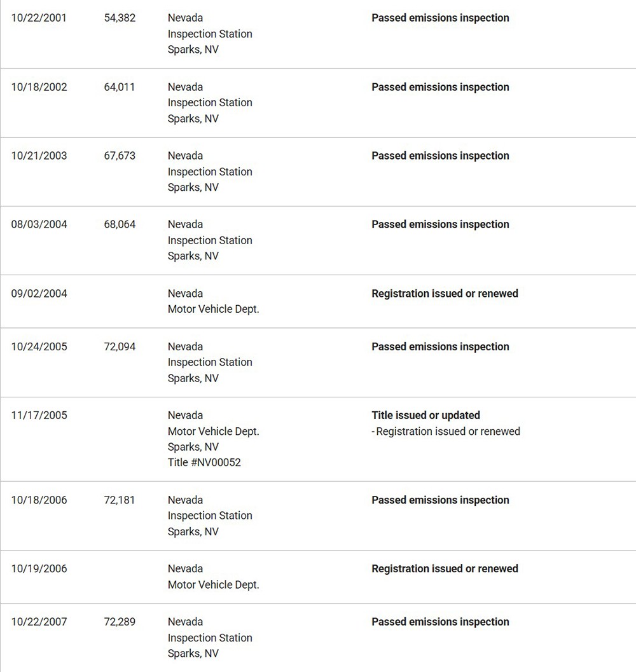This screenshot has height=672, width=636.
Task: Click the 72,181 odometer value
Action: tap(120, 500)
